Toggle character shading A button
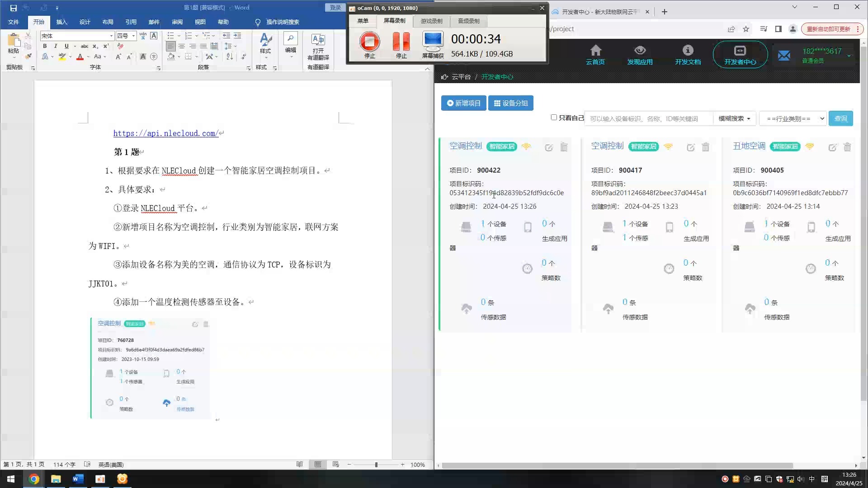The width and height of the screenshot is (868, 488). point(143,56)
